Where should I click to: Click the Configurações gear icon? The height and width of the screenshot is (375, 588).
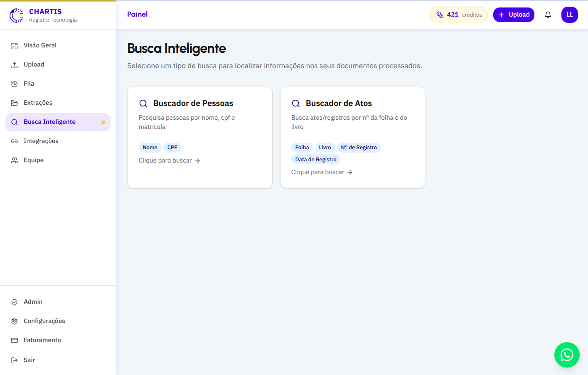pos(15,321)
